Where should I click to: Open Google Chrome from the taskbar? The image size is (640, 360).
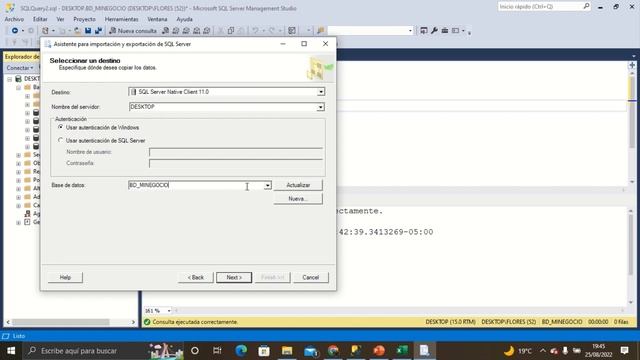click(333, 351)
